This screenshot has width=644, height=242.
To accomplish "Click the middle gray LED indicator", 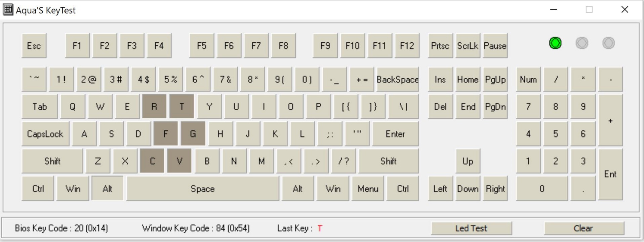I will pyautogui.click(x=582, y=43).
